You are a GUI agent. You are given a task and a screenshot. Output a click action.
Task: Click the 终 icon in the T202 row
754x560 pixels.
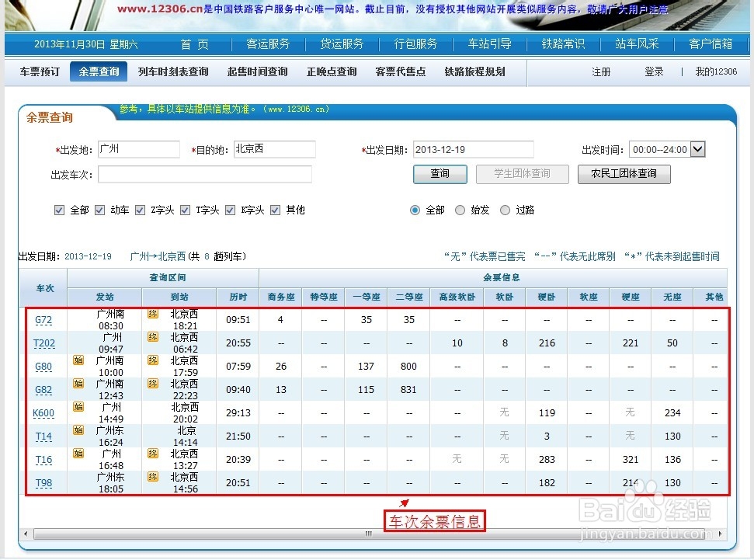[x=153, y=337]
